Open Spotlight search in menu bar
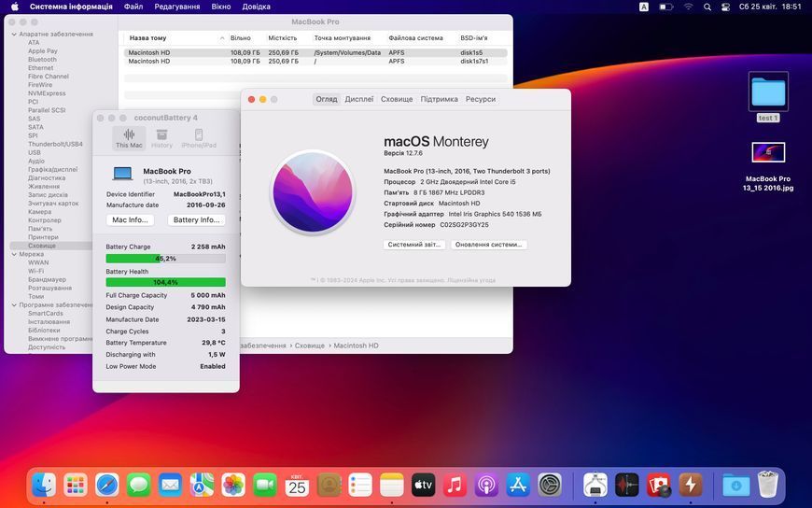 point(707,7)
